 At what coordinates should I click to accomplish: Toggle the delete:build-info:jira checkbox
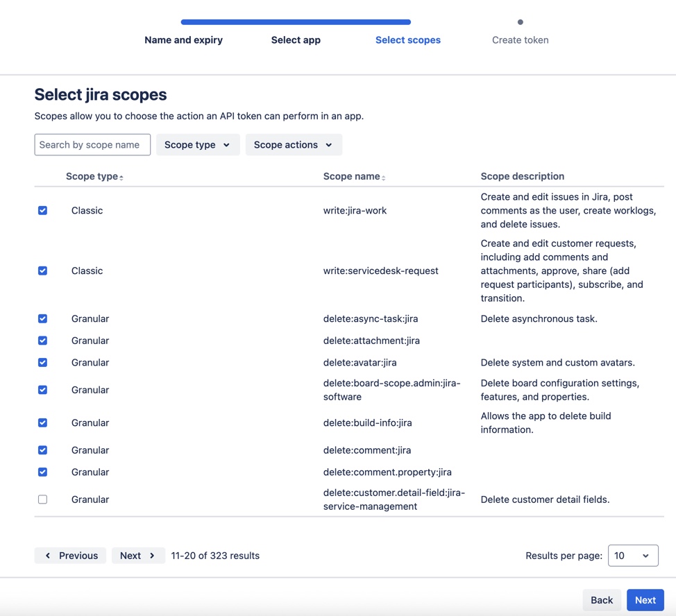(x=42, y=422)
